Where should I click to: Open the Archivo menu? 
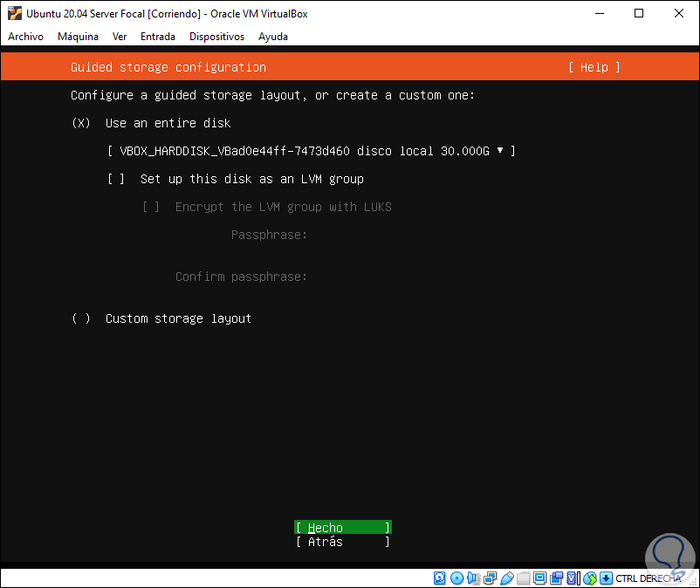(x=26, y=37)
